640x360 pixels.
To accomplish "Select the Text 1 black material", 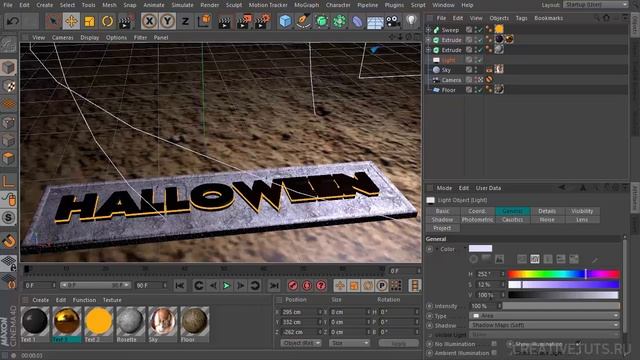I will pos(35,321).
